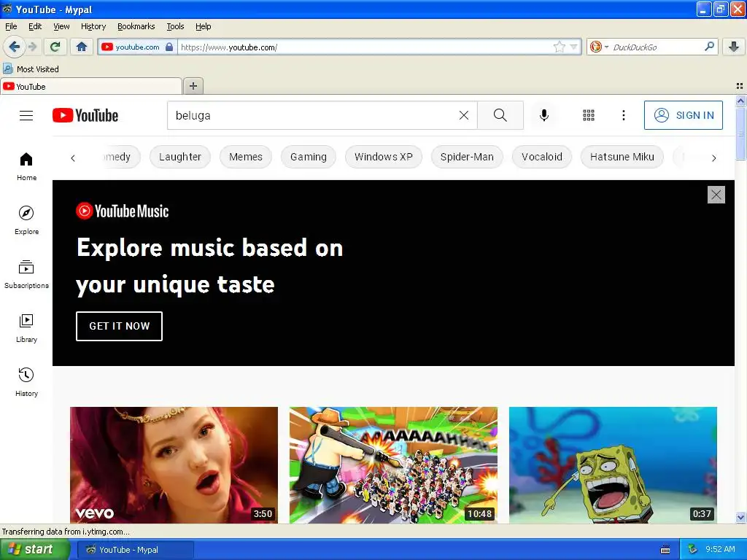The image size is (747, 560).
Task: Click the DuckDuckGo search magnifier
Action: click(x=709, y=47)
